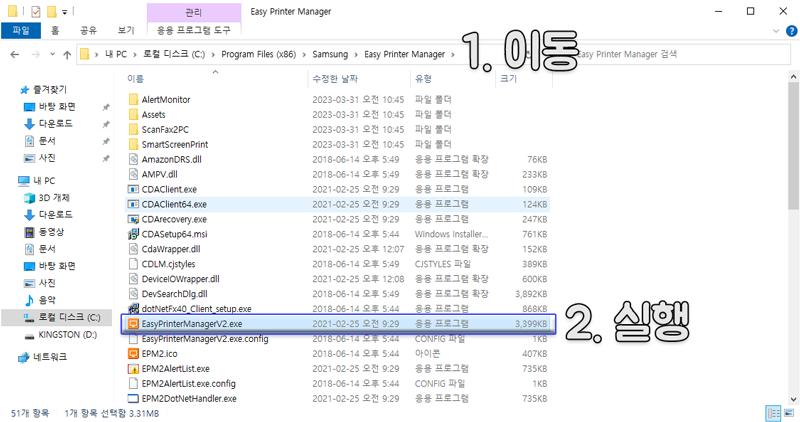Switch to large icons view in status bar
Image resolution: width=800 pixels, height=422 pixels.
tap(791, 413)
